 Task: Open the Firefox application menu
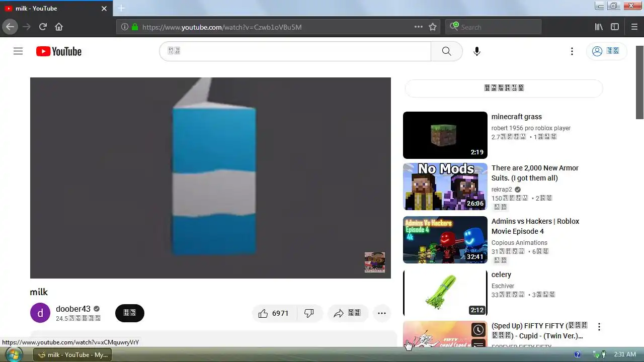[x=634, y=27]
